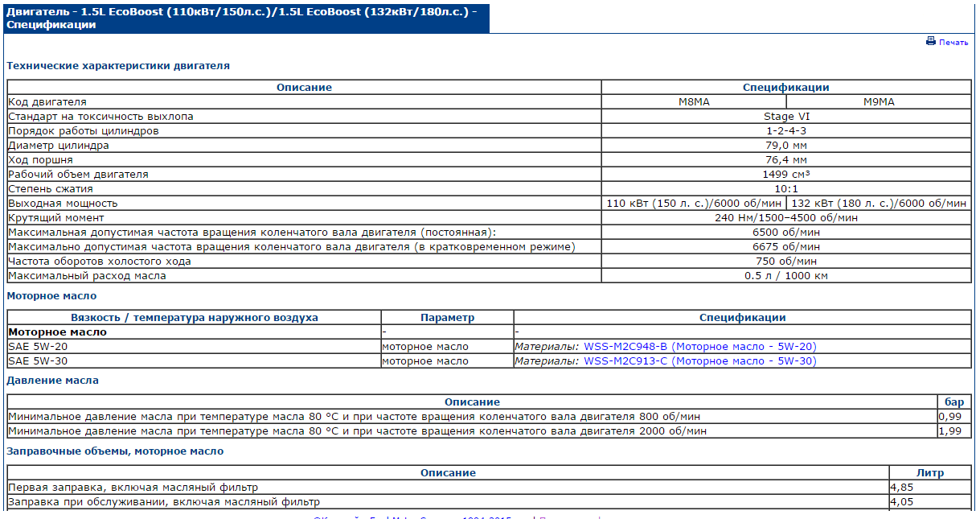Select engine code M9MA cell
The height and width of the screenshot is (519, 980).
click(878, 102)
